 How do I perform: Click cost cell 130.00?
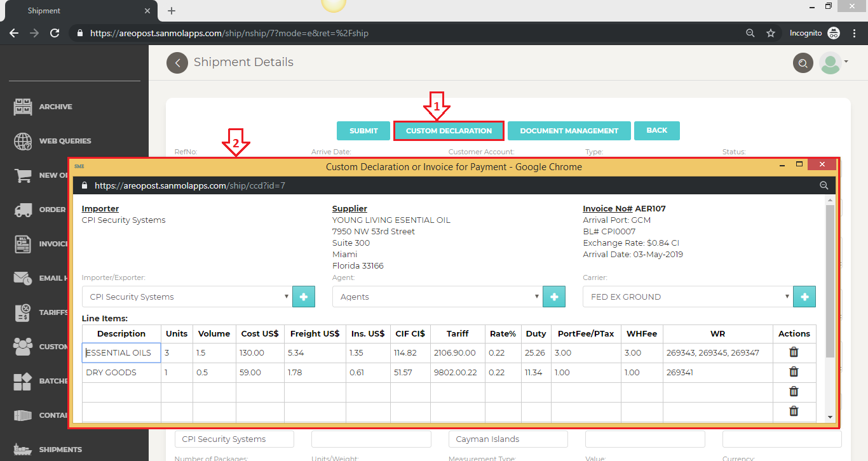pos(260,352)
